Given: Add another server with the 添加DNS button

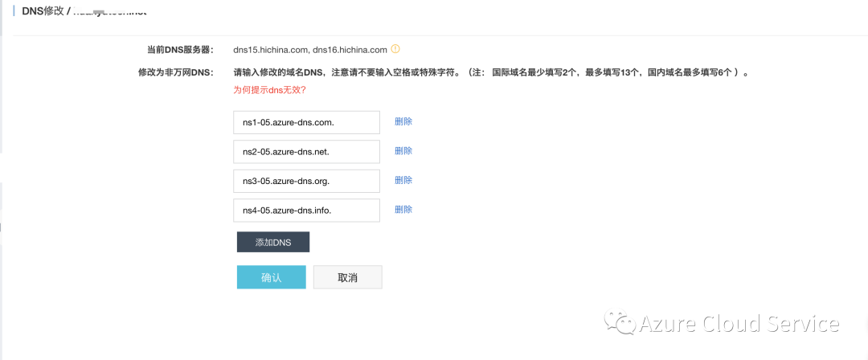Looking at the screenshot, I should (x=273, y=242).
